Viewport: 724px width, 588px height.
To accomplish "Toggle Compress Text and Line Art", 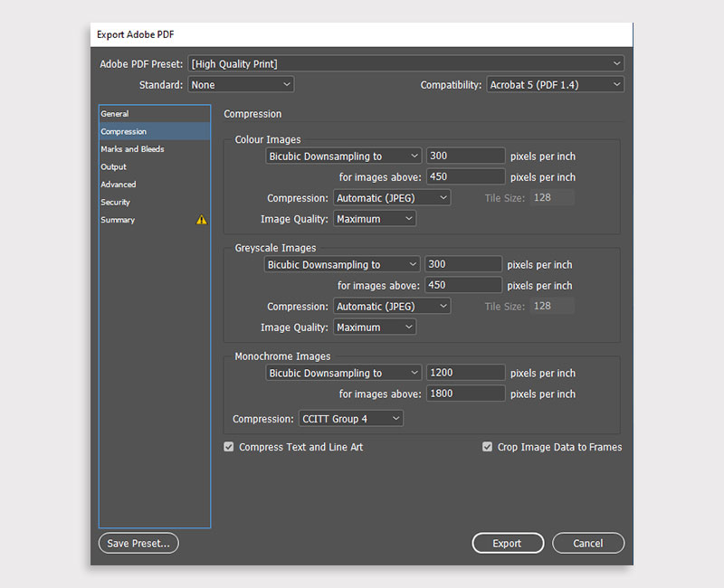I will click(228, 446).
